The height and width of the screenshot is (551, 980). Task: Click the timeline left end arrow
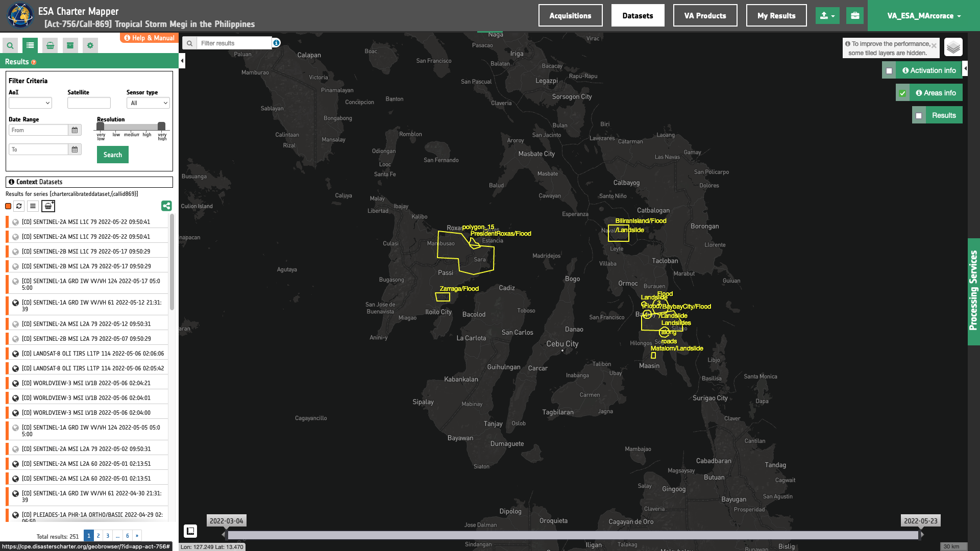coord(224,535)
